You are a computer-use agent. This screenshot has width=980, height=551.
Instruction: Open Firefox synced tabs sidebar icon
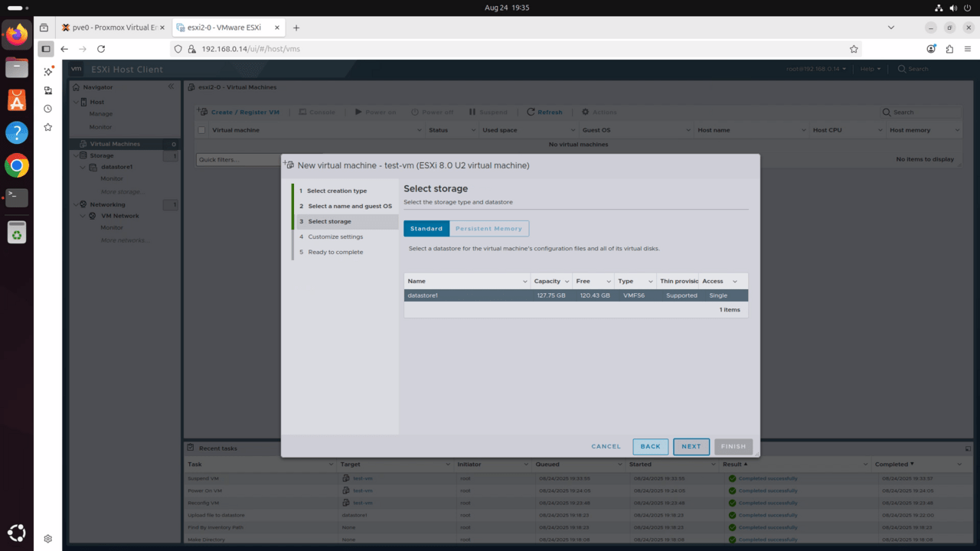[x=47, y=90]
